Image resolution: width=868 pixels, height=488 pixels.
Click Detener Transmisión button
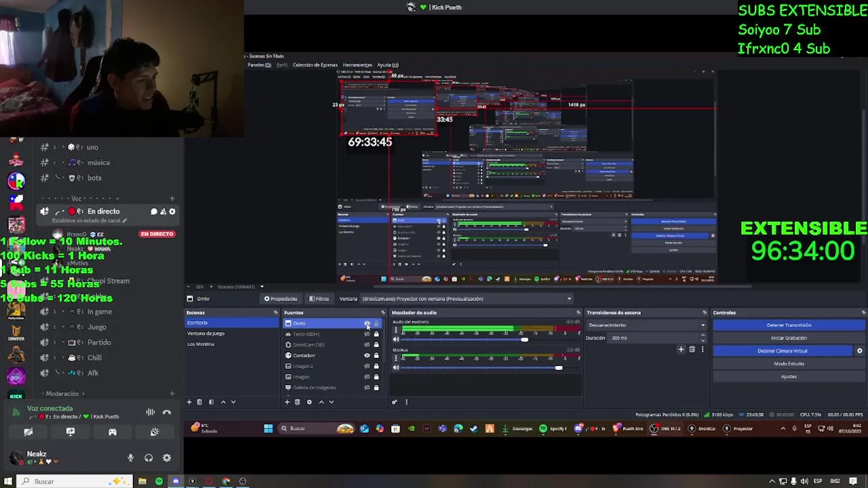click(789, 325)
